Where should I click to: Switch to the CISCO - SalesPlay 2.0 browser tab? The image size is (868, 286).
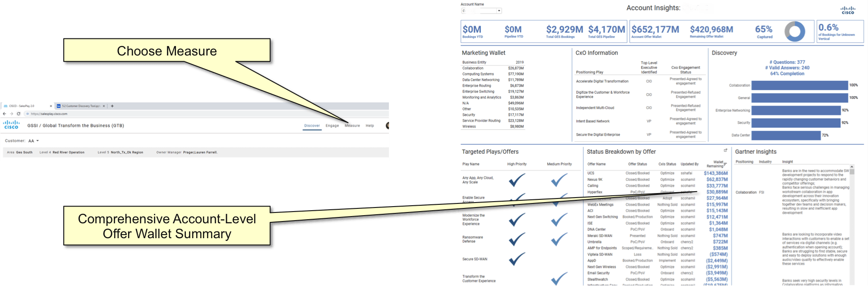[27, 106]
